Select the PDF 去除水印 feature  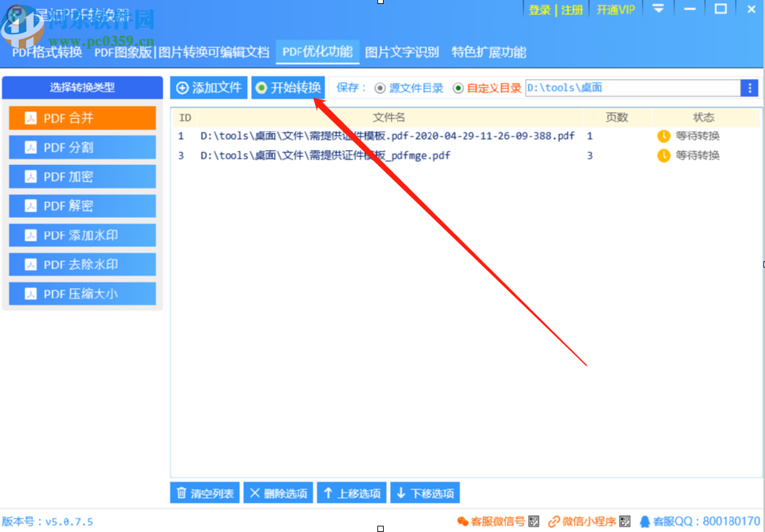point(81,264)
